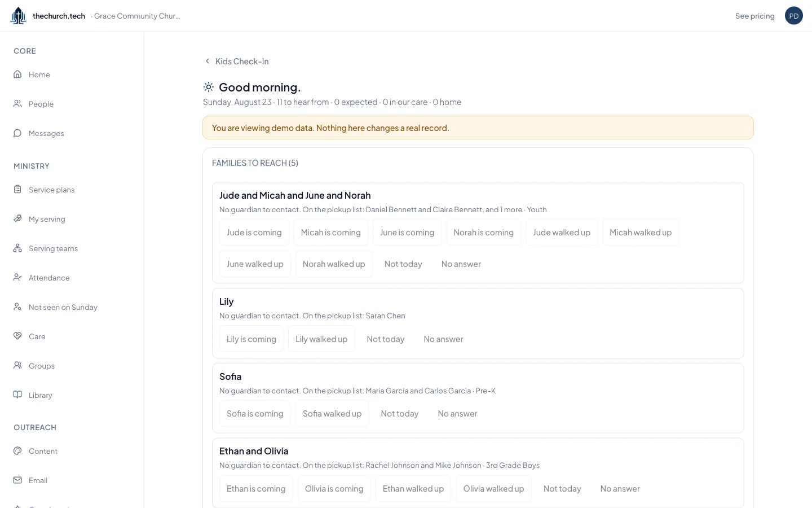812x508 pixels.
Task: Click the People icon in sidebar
Action: click(x=17, y=103)
